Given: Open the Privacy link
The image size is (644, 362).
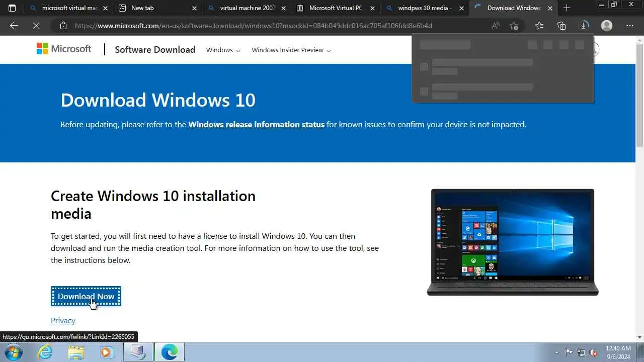Looking at the screenshot, I should coord(63,320).
